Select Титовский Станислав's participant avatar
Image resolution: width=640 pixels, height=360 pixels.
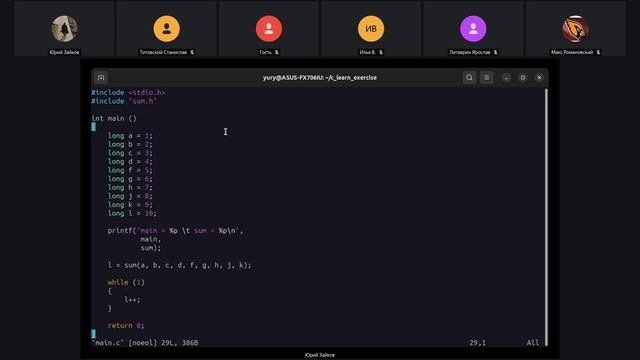pyautogui.click(x=167, y=29)
